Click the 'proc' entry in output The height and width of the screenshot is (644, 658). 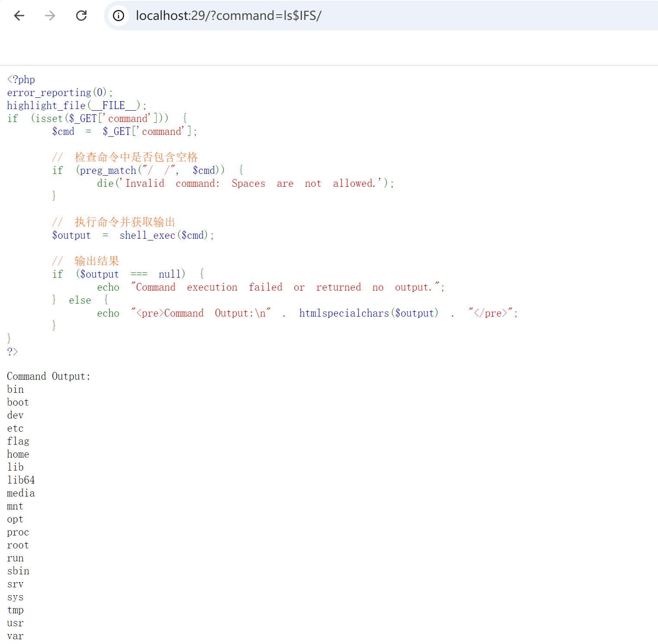18,532
